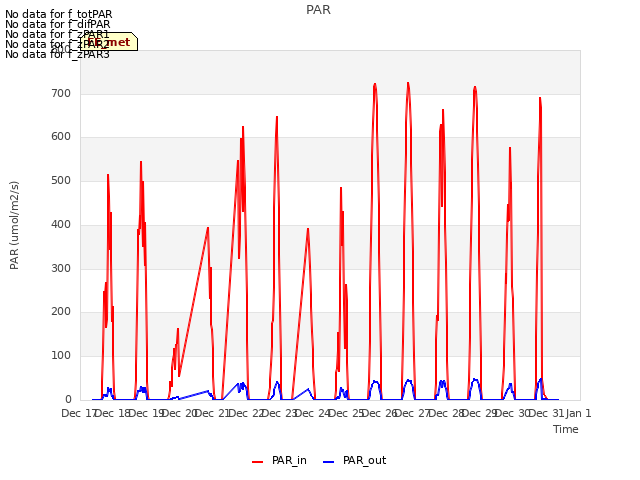640x480 pixels.
Task: Click the 0 y-axis tick label
Action: tap(69, 399)
